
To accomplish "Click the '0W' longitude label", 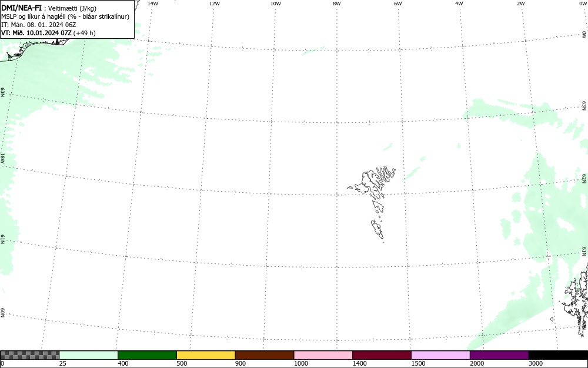I will [x=582, y=4].
